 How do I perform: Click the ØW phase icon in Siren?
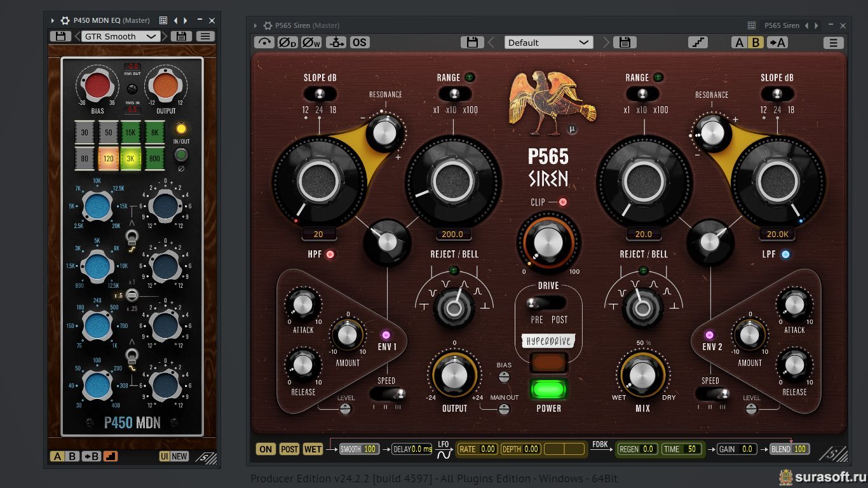311,43
